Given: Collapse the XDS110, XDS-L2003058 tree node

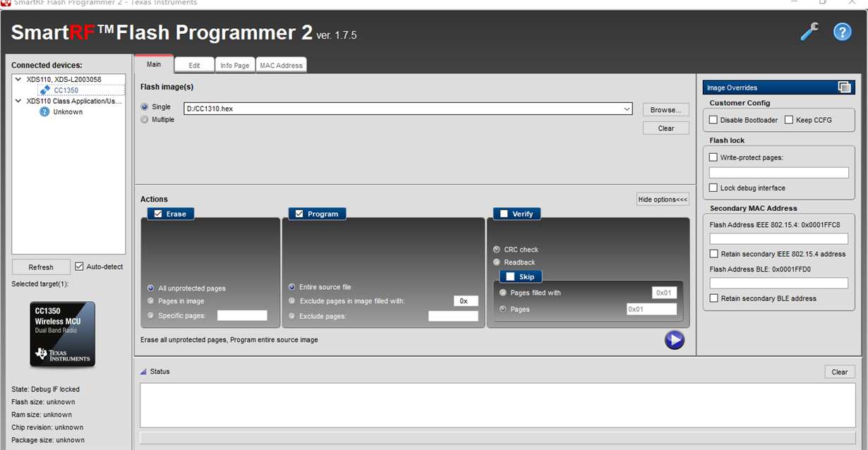Looking at the screenshot, I should tap(18, 80).
